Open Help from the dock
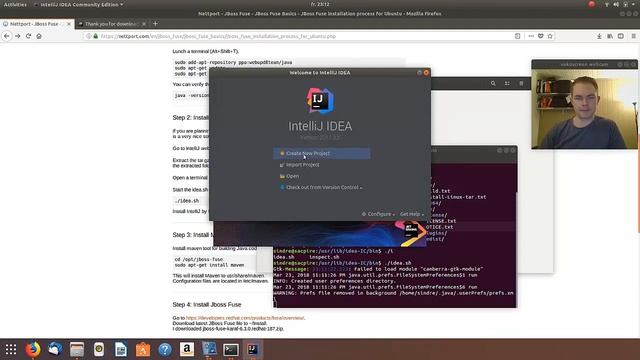This screenshot has height=360, width=640. (x=165, y=349)
